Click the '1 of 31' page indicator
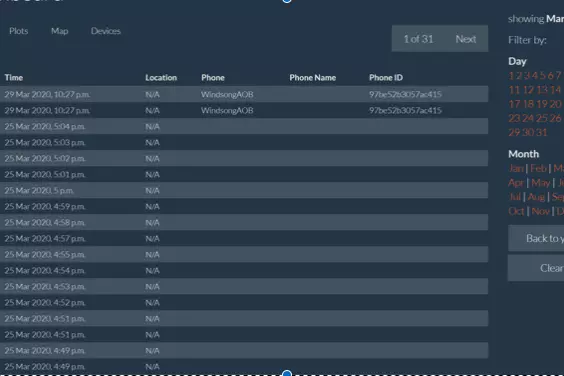The width and height of the screenshot is (564, 376). pyautogui.click(x=418, y=39)
